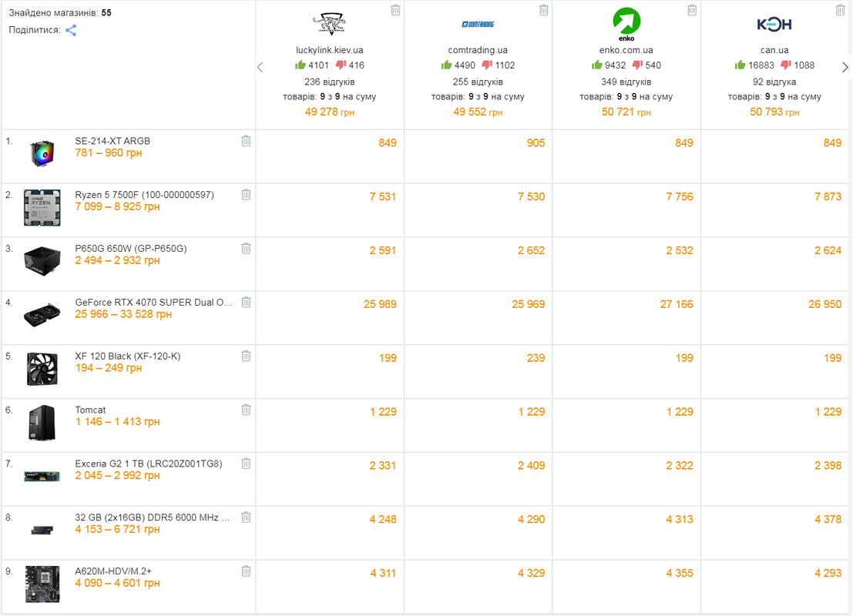Open GeForce RTX 4070 SUPER thumbnail
The image size is (853, 616).
tap(42, 316)
